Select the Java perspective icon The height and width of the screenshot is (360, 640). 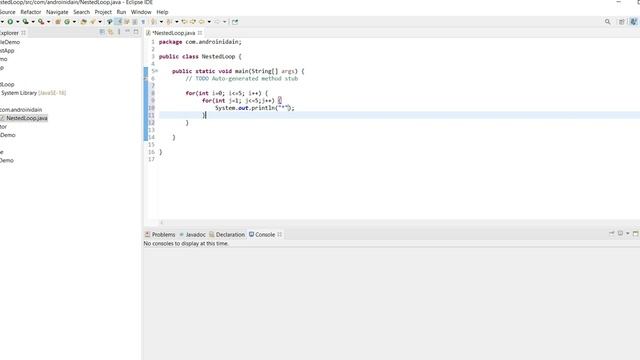633,22
